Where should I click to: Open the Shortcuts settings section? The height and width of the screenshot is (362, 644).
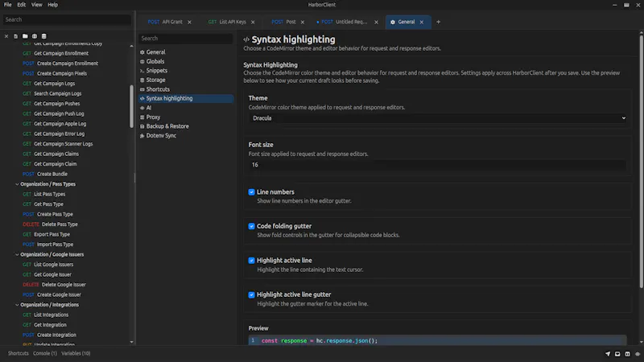186,89
